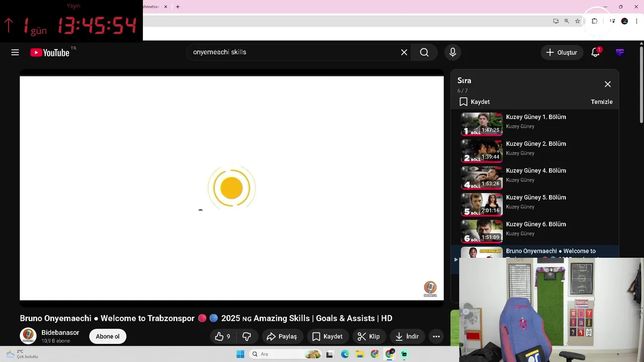The width and height of the screenshot is (644, 362).
Task: Click title text Kuzey Güney 4. Bölüm
Action: (x=536, y=170)
